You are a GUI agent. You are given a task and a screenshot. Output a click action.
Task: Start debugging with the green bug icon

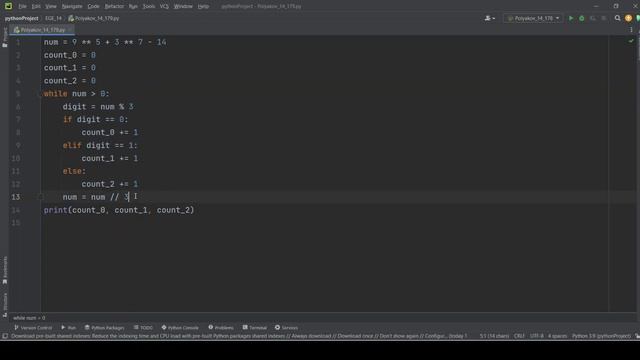[x=582, y=18]
